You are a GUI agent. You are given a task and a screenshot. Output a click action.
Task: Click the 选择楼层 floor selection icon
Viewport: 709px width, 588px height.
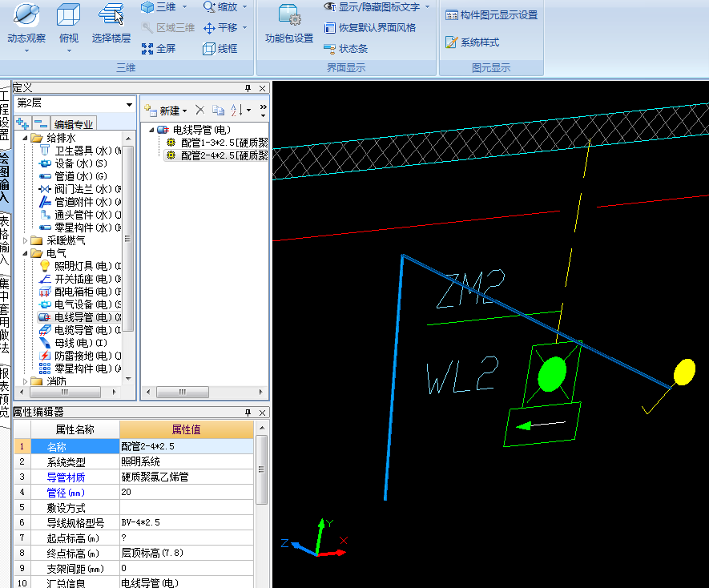click(x=111, y=14)
